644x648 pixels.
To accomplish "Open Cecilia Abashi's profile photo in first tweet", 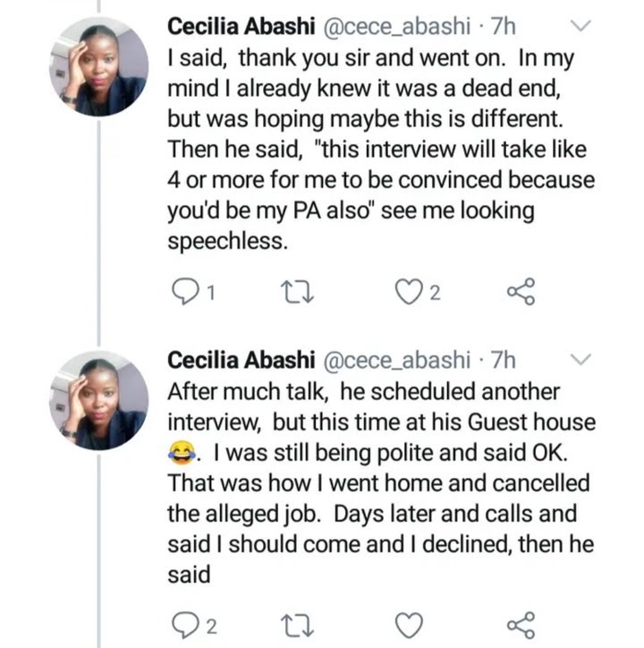I will pyautogui.click(x=98, y=66).
